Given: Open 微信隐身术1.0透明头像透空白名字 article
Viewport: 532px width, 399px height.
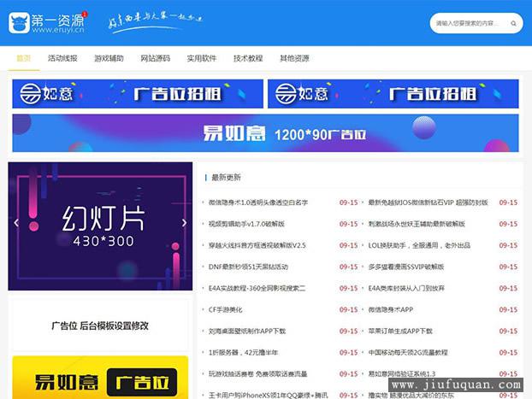Looking at the screenshot, I should 258,202.
